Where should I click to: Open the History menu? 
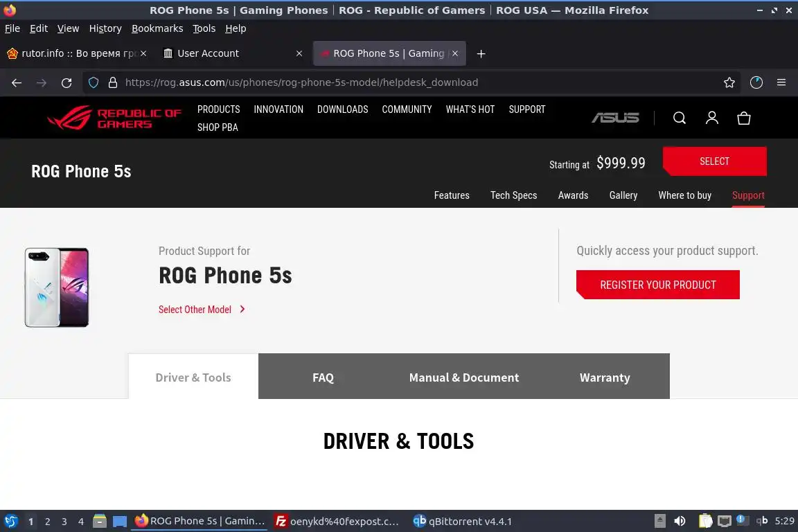(x=105, y=28)
